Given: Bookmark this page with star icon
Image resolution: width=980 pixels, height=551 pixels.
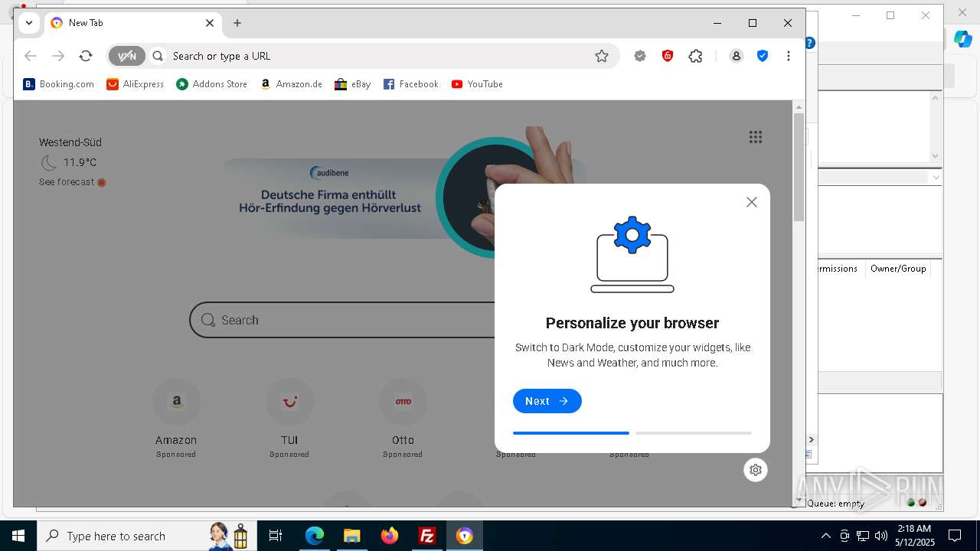Looking at the screenshot, I should click(x=602, y=56).
